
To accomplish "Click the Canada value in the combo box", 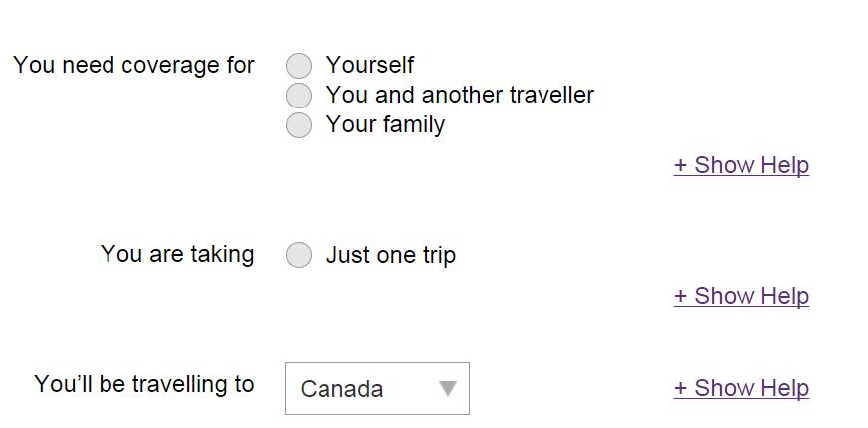I will [x=341, y=389].
